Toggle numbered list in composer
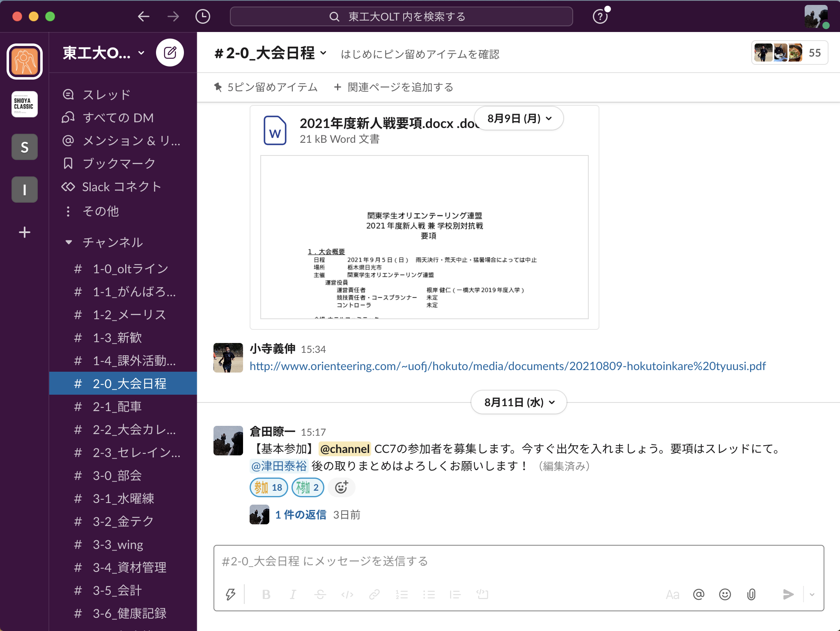840x631 pixels. tap(402, 594)
